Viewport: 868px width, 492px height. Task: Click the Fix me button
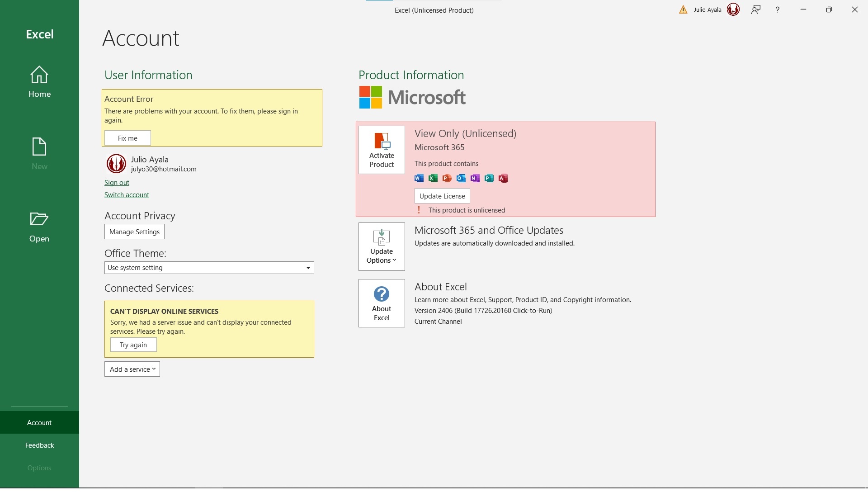(x=127, y=138)
